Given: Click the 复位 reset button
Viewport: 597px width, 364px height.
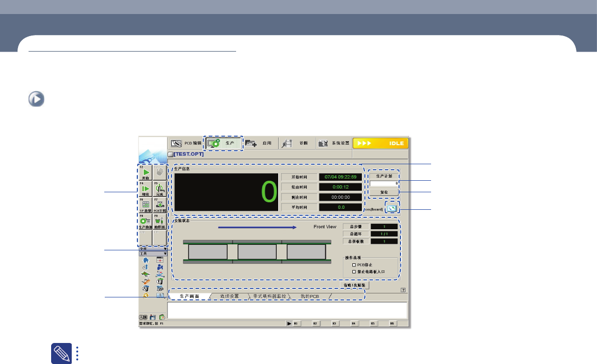Looking at the screenshot, I should 383,192.
